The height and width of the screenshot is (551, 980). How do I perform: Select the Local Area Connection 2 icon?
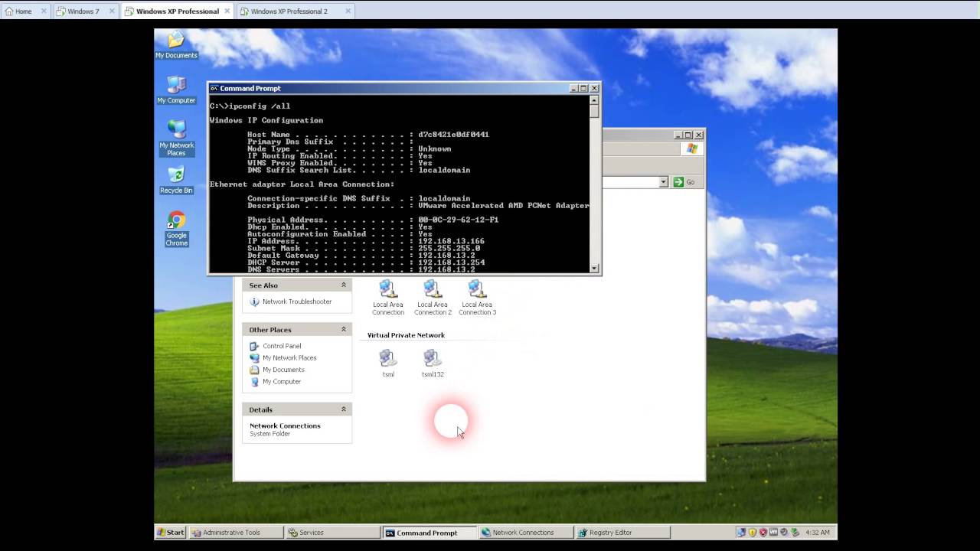tap(433, 298)
